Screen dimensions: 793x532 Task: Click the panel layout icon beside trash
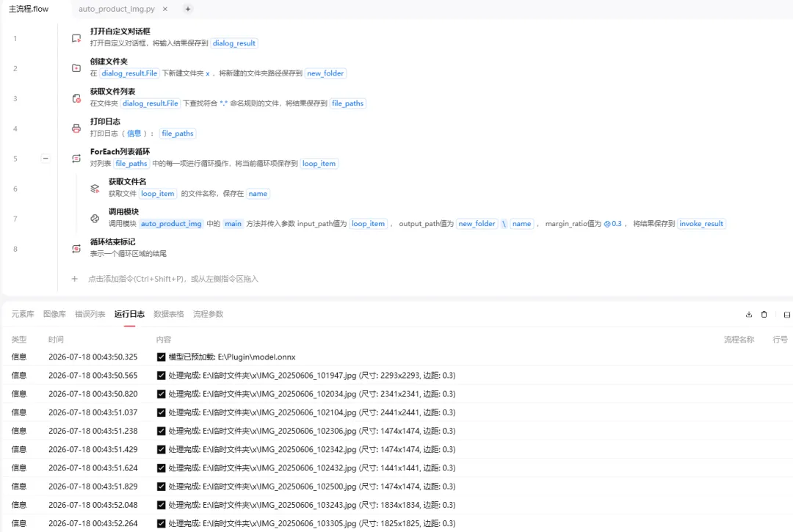pos(787,314)
